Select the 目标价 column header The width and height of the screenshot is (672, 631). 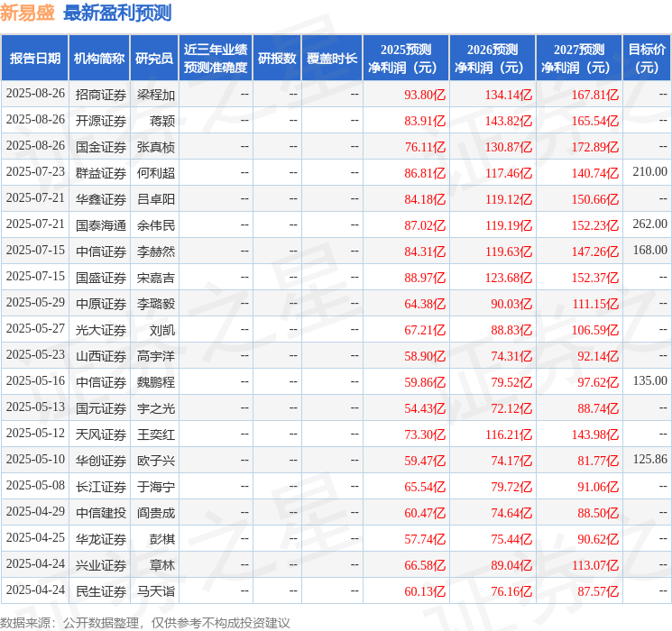coord(647,59)
